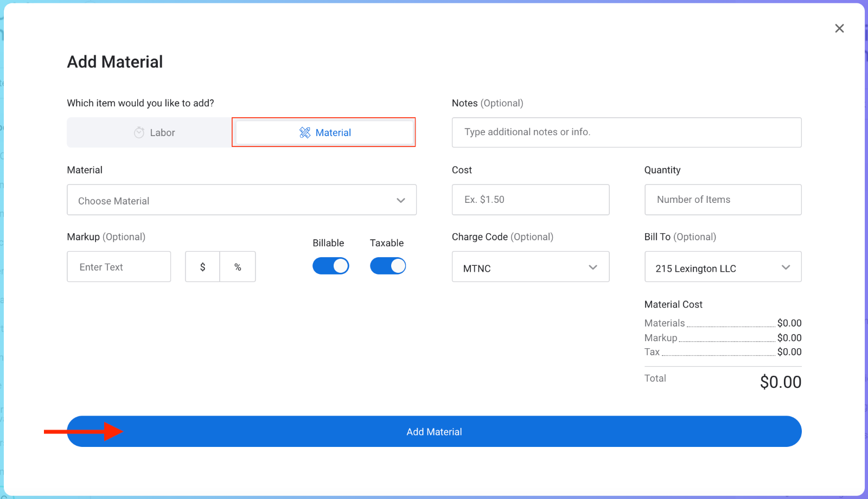Choose dollar markup type
This screenshot has height=499, width=868.
click(x=202, y=267)
